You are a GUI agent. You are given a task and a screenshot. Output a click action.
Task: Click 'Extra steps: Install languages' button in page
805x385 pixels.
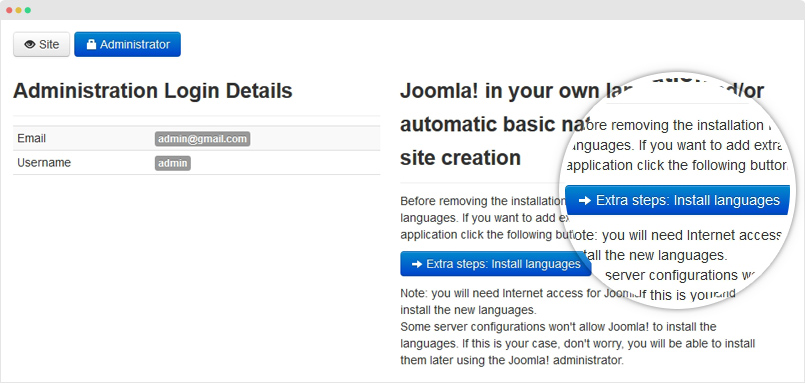tap(495, 264)
